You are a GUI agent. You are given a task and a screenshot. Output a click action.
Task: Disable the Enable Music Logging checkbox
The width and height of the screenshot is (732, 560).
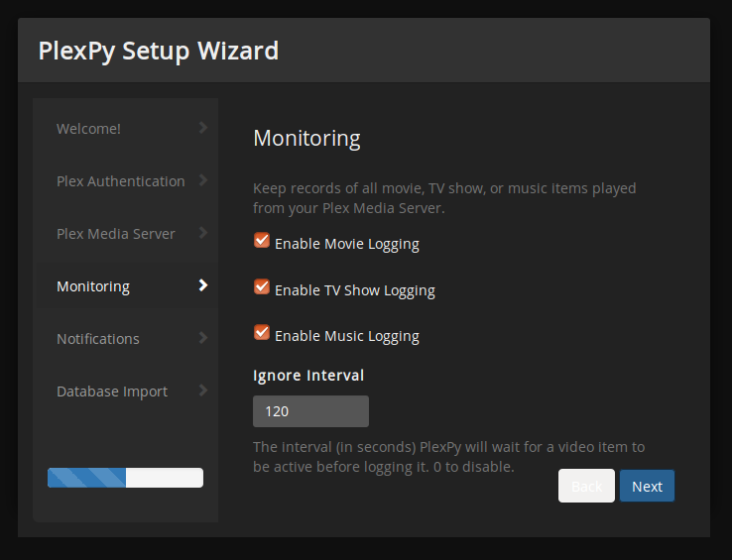[x=262, y=332]
